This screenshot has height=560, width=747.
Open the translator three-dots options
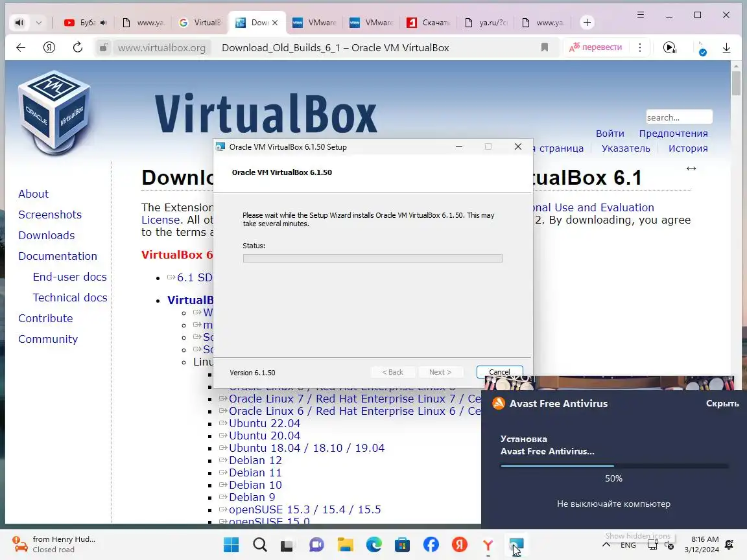[640, 47]
